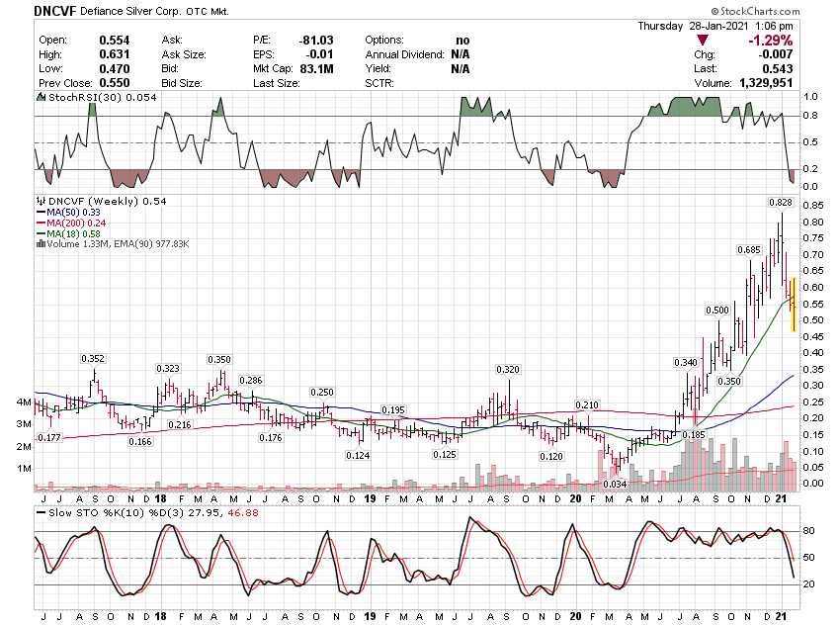840x626 pixels.
Task: Click the green MA(18) legend line
Action: [x=41, y=233]
